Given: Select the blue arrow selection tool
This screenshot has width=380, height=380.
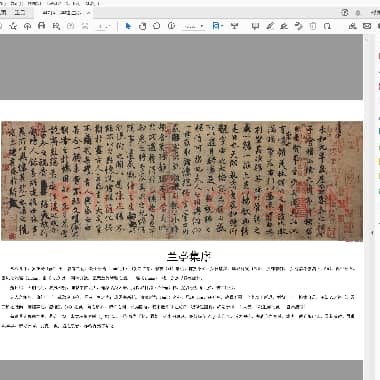Looking at the screenshot, I should coord(128,26).
